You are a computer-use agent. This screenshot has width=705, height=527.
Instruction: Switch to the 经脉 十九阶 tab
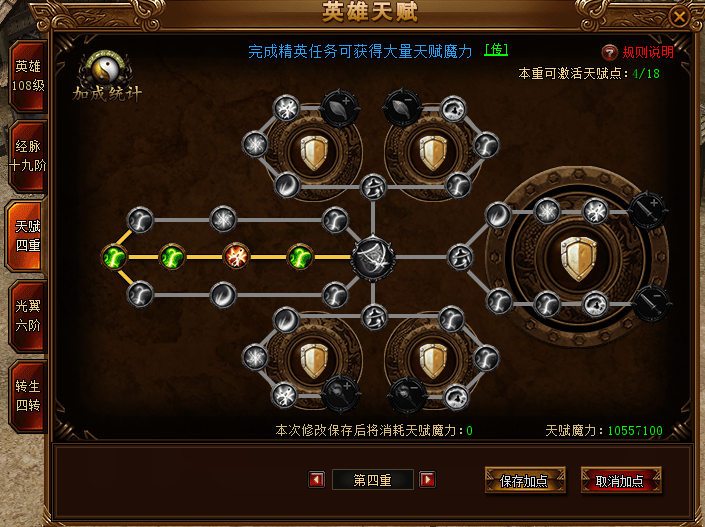point(28,156)
